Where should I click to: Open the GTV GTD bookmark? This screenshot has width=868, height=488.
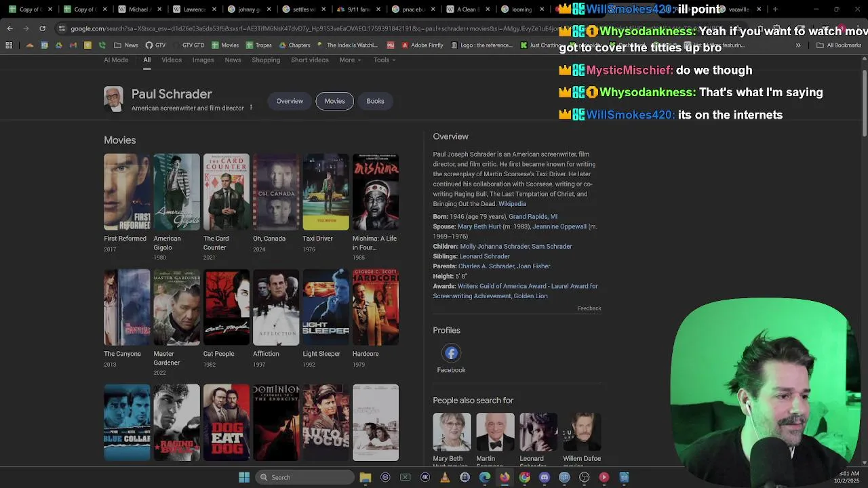(189, 45)
